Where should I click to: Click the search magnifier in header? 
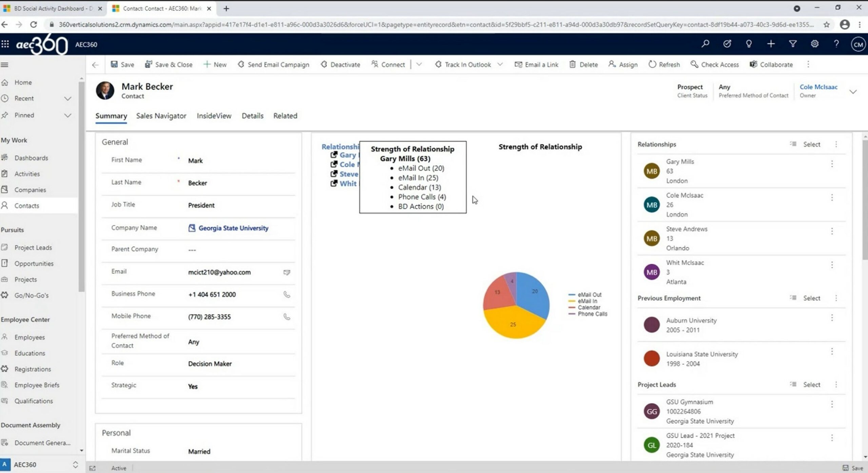click(705, 44)
